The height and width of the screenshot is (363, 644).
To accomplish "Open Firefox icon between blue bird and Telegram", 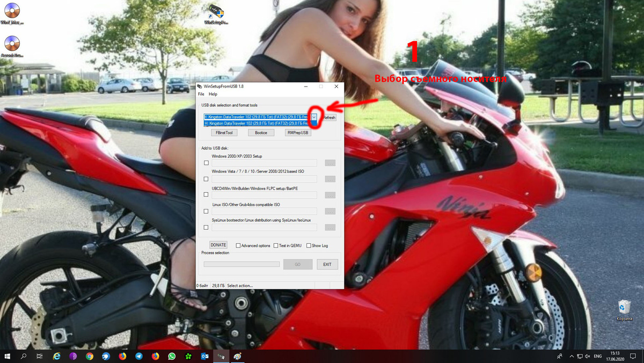I will (122, 356).
